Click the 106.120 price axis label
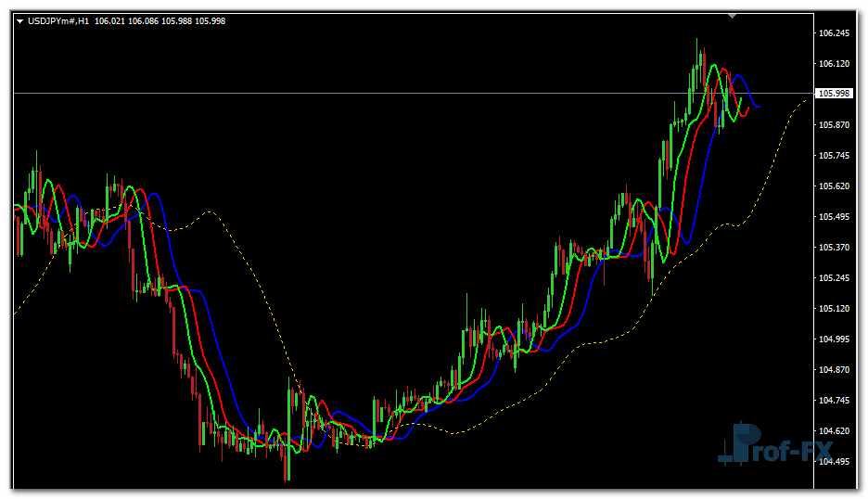The width and height of the screenshot is (868, 499). tap(835, 64)
